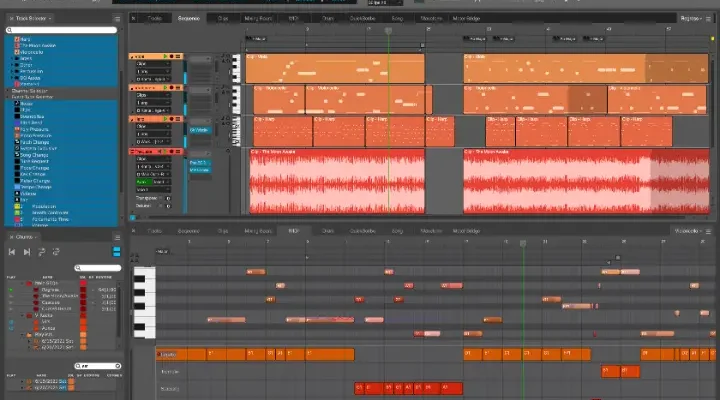Image resolution: width=720 pixels, height=400 pixels.
Task: Click the rewind-to-start icon in Chunks panel
Action: tap(13, 252)
